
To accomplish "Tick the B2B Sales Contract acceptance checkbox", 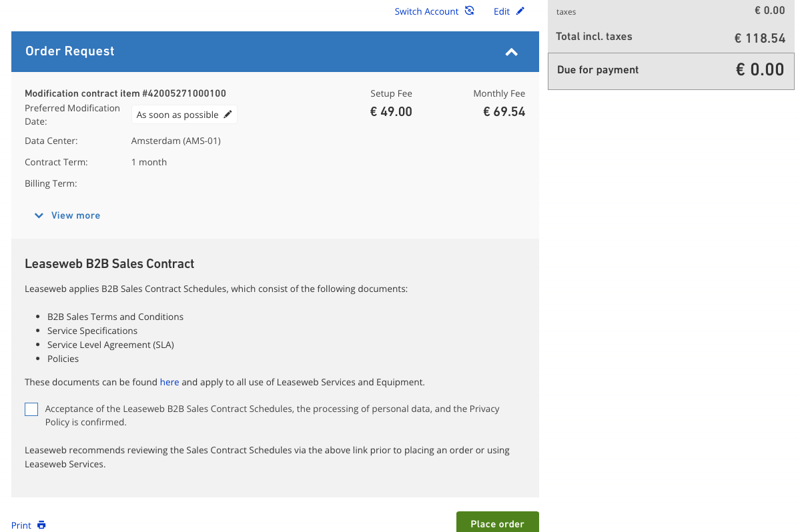I will point(31,409).
